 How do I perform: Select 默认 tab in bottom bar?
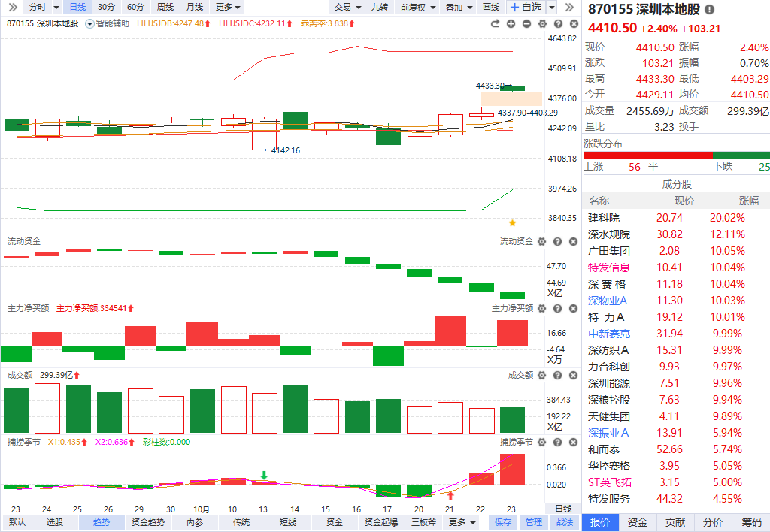click(x=17, y=523)
